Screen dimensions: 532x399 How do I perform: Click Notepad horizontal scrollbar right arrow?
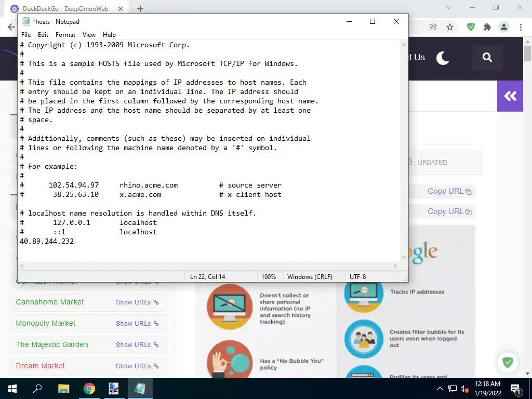395,265
